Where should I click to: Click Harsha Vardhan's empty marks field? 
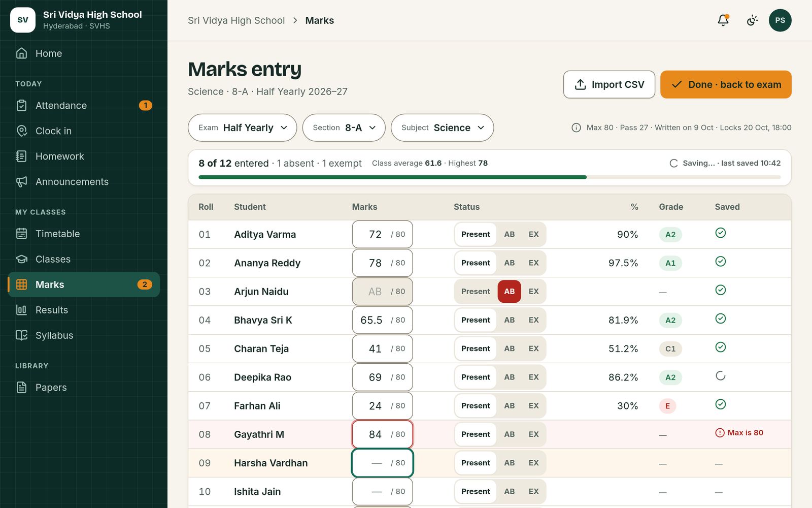[x=382, y=463]
